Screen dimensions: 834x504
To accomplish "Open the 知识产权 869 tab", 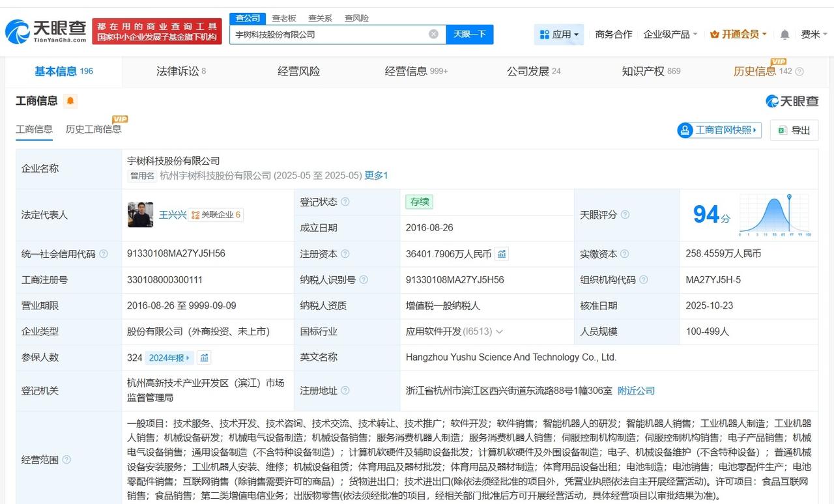I will [x=651, y=72].
